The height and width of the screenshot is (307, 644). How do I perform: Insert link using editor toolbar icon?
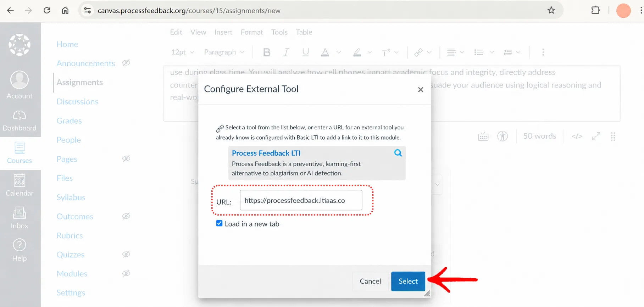click(418, 52)
